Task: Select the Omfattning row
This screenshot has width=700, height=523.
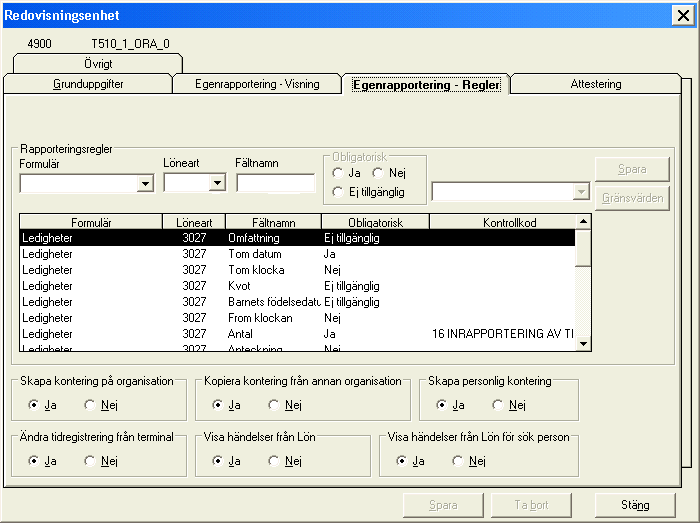Action: click(x=298, y=238)
